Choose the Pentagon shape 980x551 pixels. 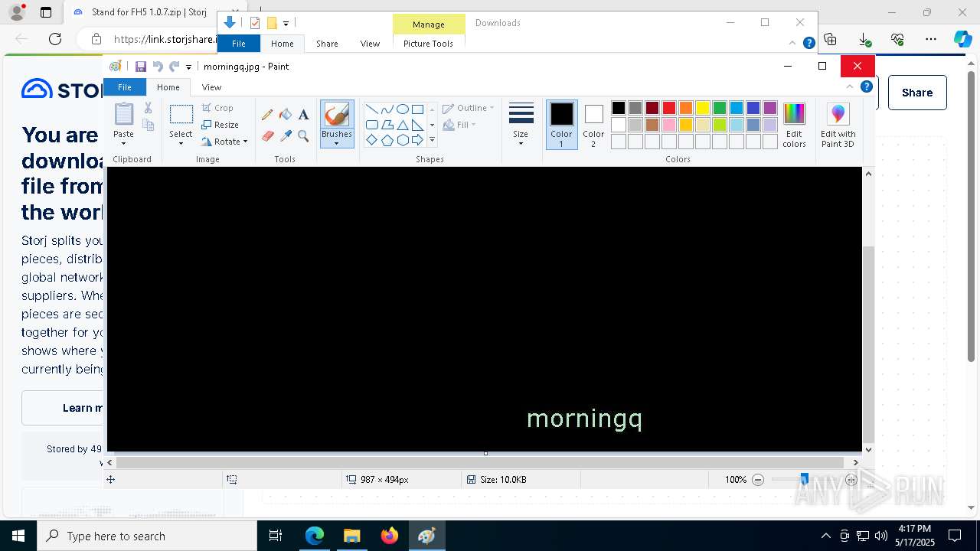coord(387,140)
